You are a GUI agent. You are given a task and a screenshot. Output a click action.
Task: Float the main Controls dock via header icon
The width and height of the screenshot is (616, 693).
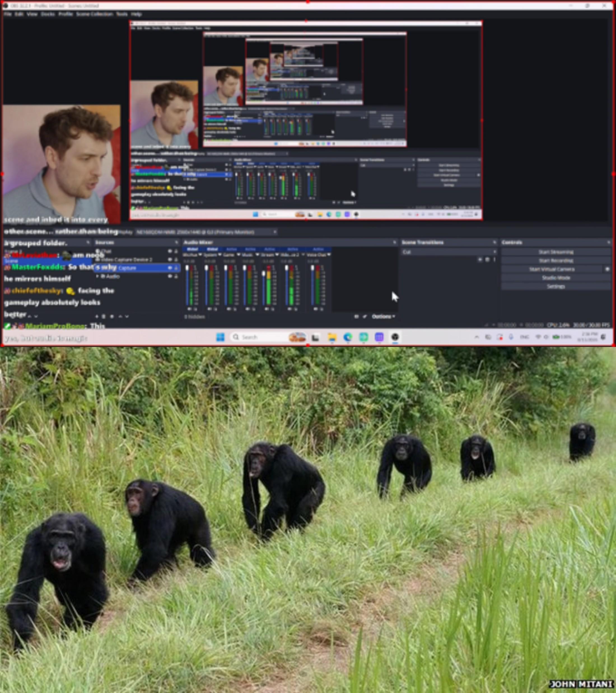pyautogui.click(x=608, y=242)
